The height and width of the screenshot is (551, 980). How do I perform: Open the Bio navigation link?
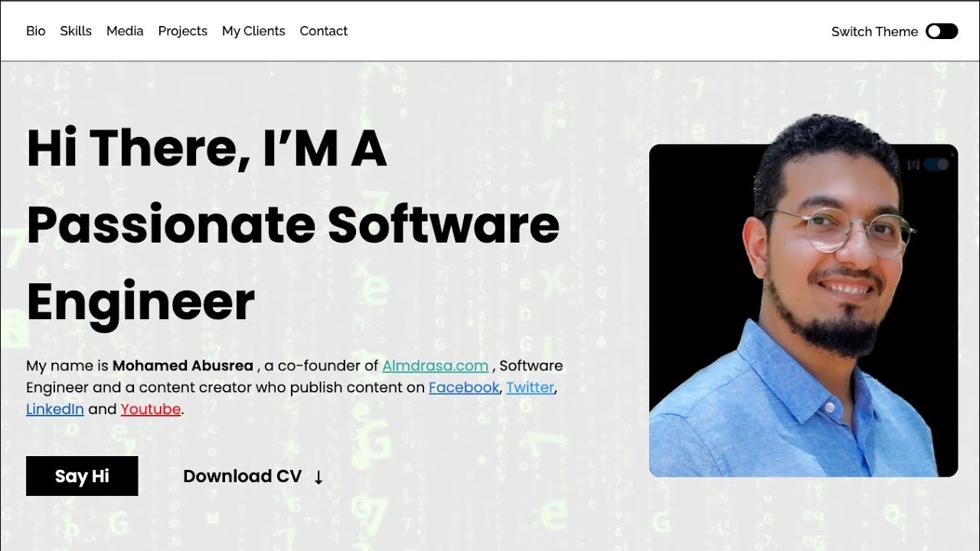tap(36, 31)
